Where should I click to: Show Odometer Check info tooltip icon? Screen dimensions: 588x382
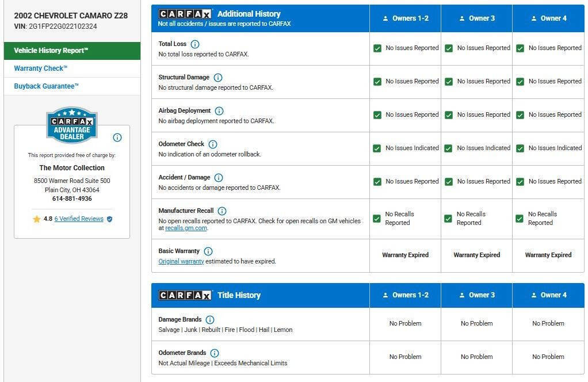pyautogui.click(x=212, y=144)
